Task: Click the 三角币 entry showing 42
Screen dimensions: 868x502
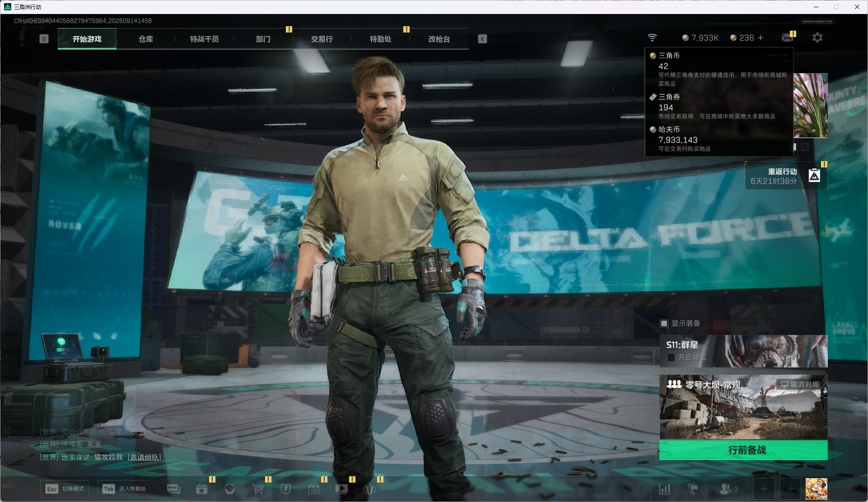Action: [719, 69]
